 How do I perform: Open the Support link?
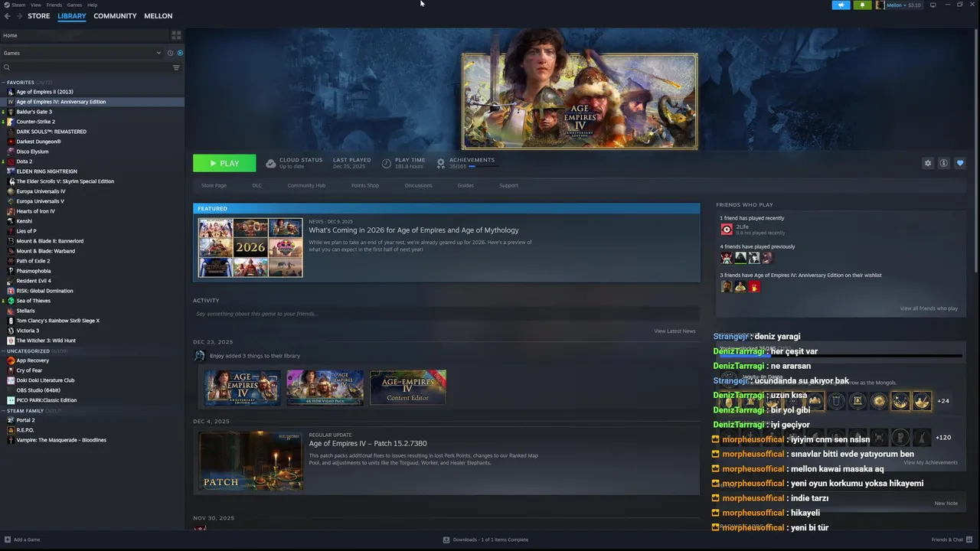(508, 185)
